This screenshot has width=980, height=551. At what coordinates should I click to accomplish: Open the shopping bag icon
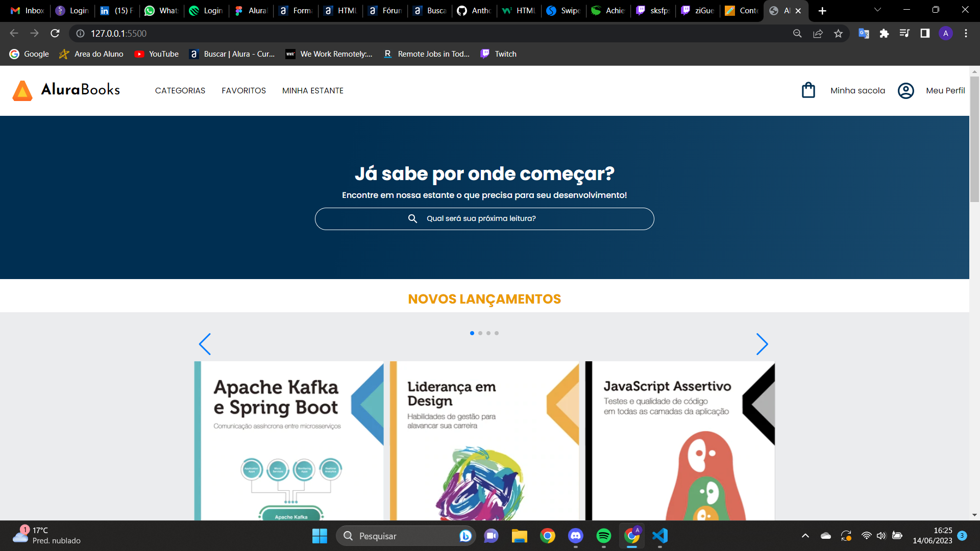point(808,90)
